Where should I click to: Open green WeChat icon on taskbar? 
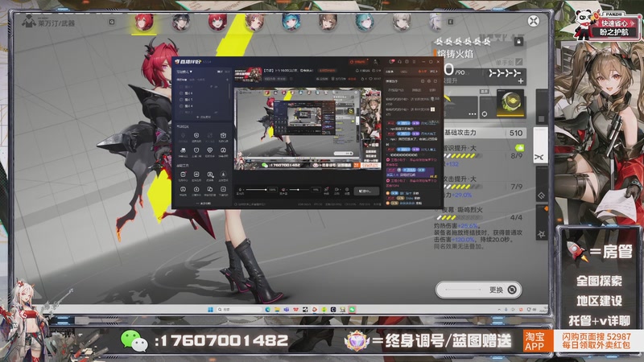(x=352, y=310)
